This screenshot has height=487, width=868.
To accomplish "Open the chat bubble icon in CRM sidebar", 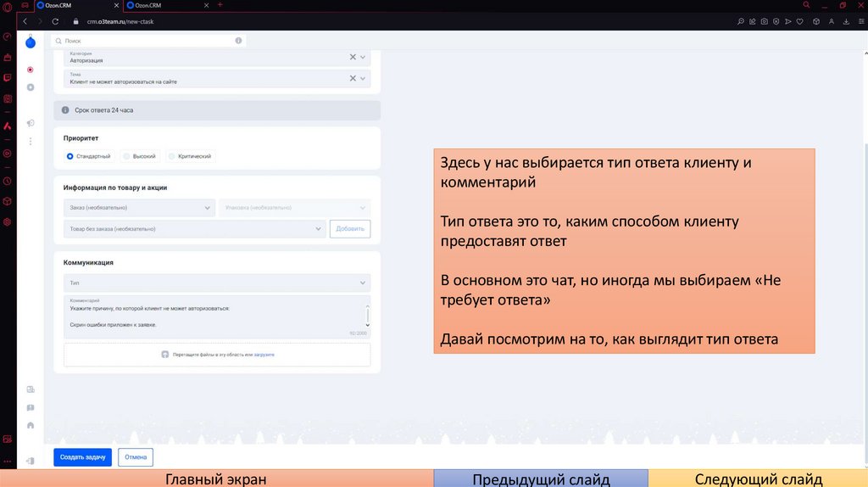I will (x=31, y=408).
